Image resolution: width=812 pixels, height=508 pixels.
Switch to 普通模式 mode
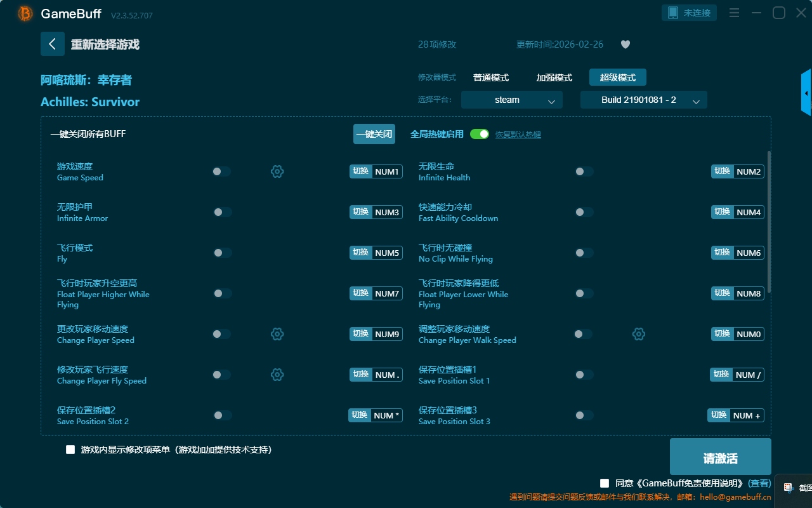tap(491, 77)
